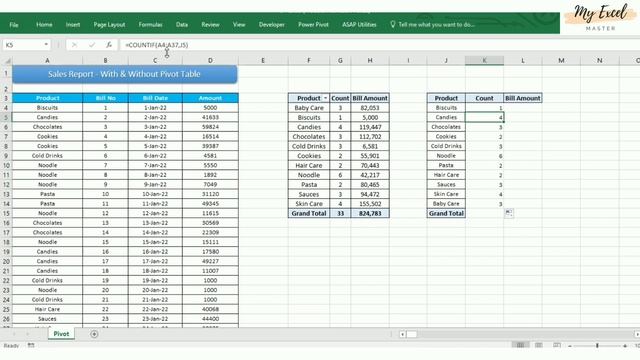640x360 pixels.
Task: Open the Data ribbon tab
Action: tap(182, 24)
